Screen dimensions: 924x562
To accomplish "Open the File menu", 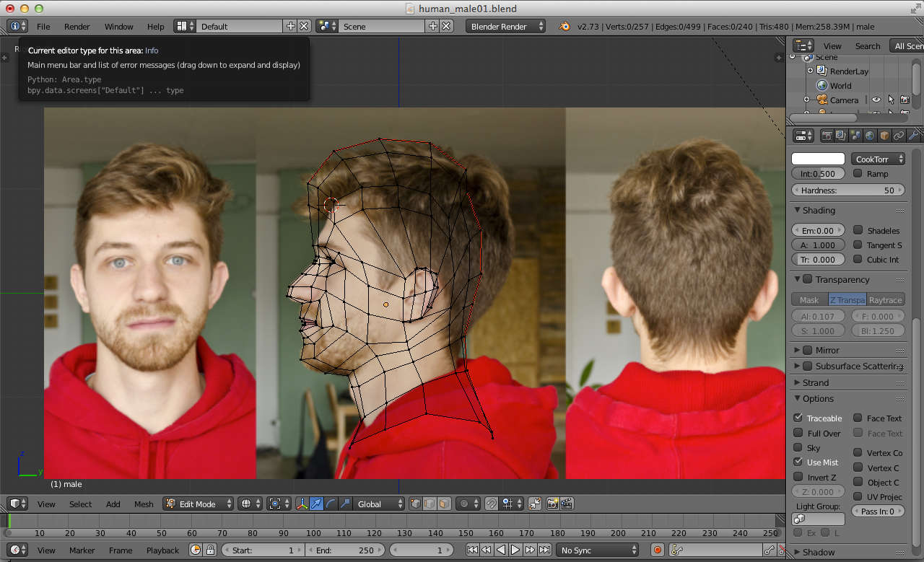I will point(43,27).
